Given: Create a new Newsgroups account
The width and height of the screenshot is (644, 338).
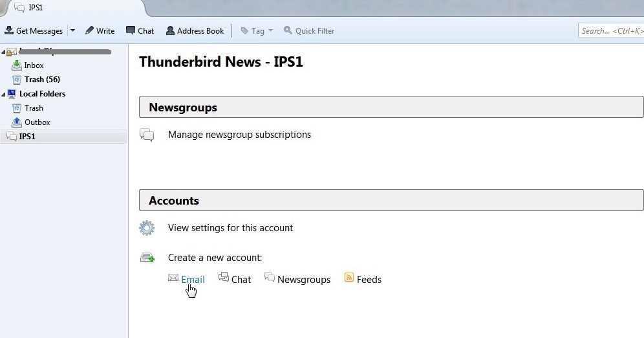Looking at the screenshot, I should [304, 280].
